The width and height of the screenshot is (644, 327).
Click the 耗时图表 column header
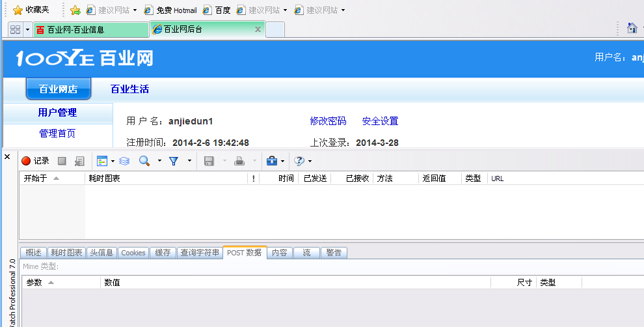point(166,178)
